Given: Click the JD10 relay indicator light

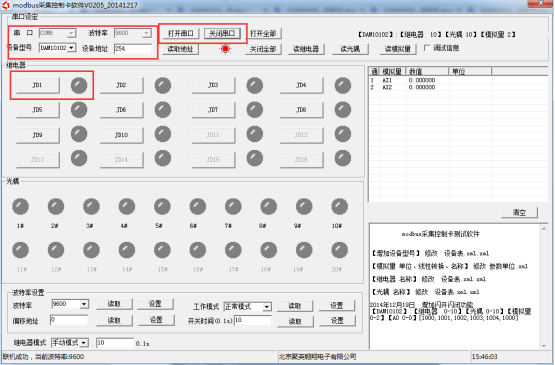Looking at the screenshot, I should click(162, 134).
